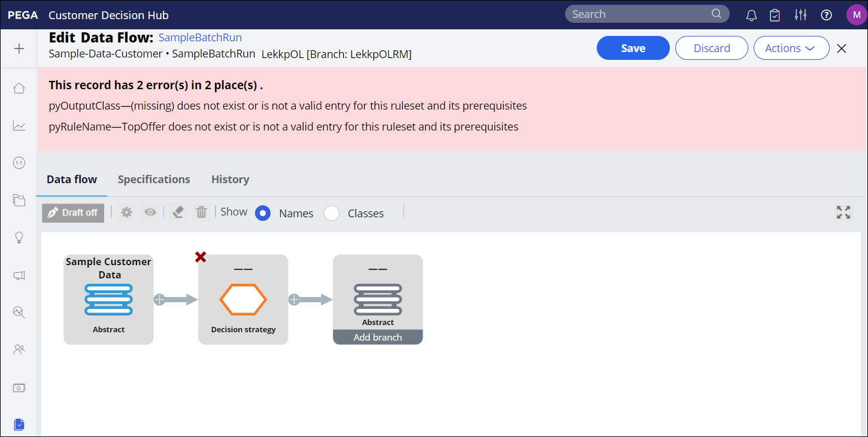Select the Classes radio button
868x437 pixels.
click(332, 213)
